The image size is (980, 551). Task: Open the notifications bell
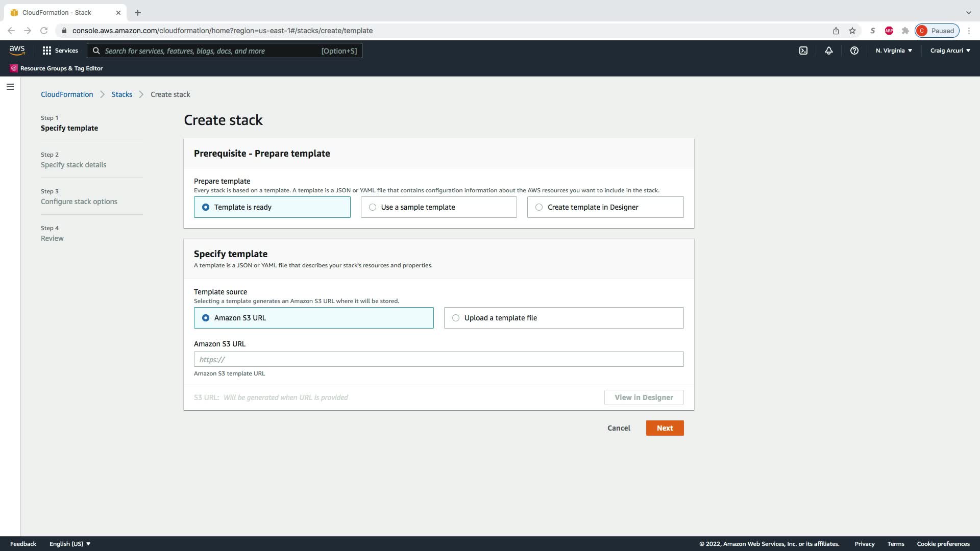point(828,51)
